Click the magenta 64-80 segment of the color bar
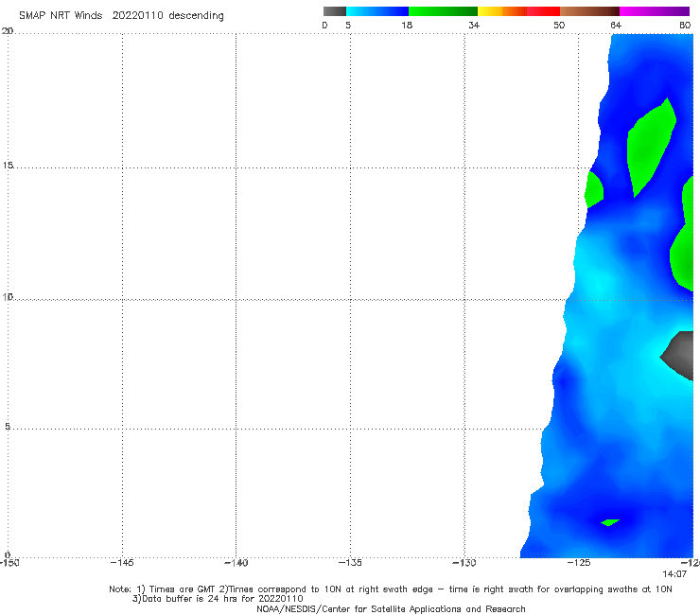 tap(655, 11)
